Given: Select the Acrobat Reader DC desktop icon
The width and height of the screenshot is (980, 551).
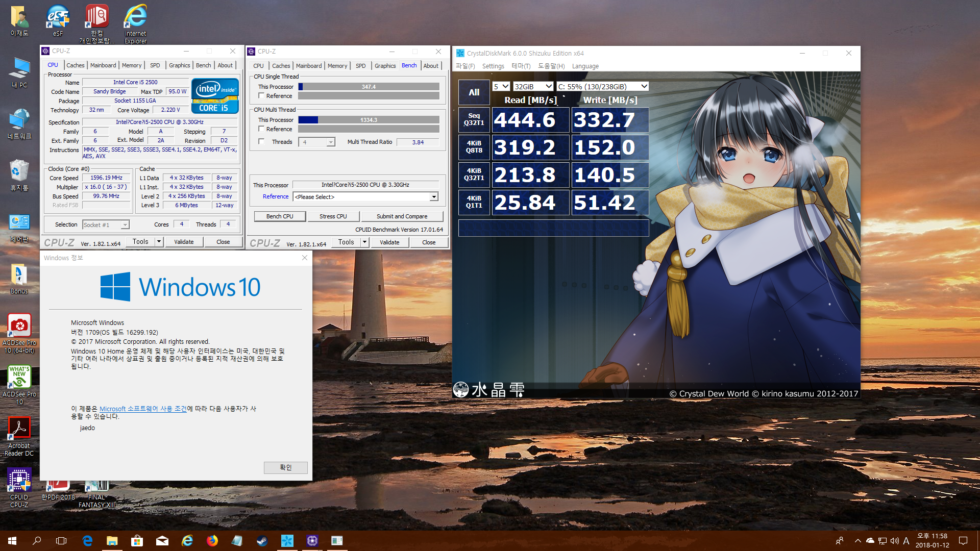Looking at the screenshot, I should (19, 436).
